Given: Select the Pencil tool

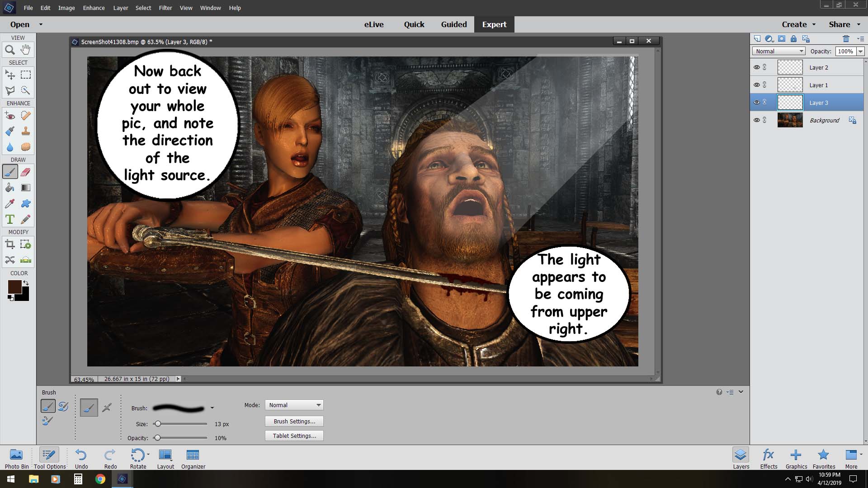Looking at the screenshot, I should (26, 219).
